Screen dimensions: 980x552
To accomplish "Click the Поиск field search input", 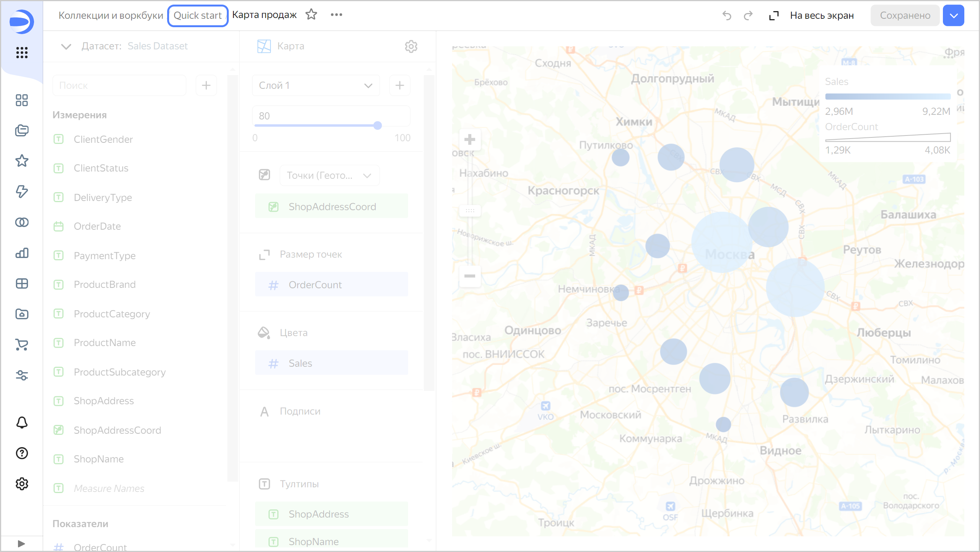I will [119, 85].
